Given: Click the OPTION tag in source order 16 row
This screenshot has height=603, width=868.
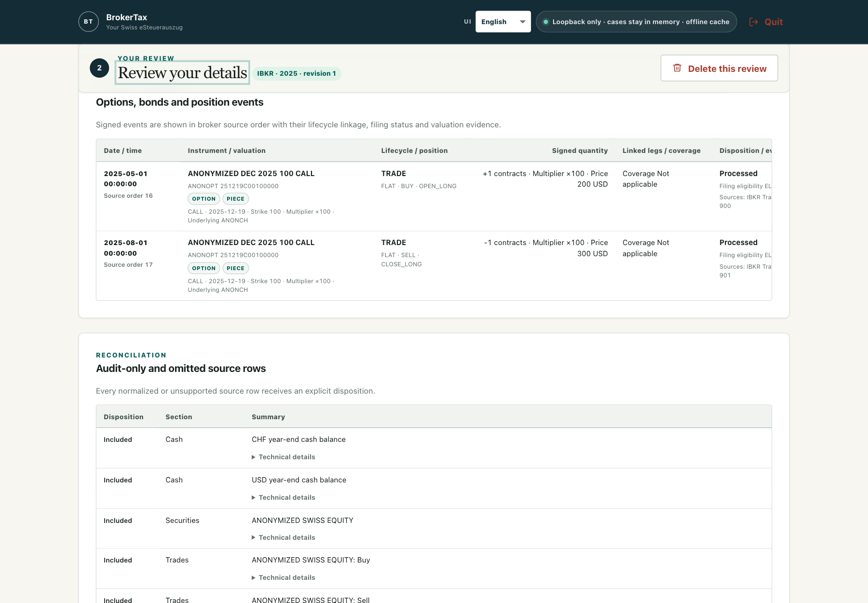Looking at the screenshot, I should click(x=204, y=199).
